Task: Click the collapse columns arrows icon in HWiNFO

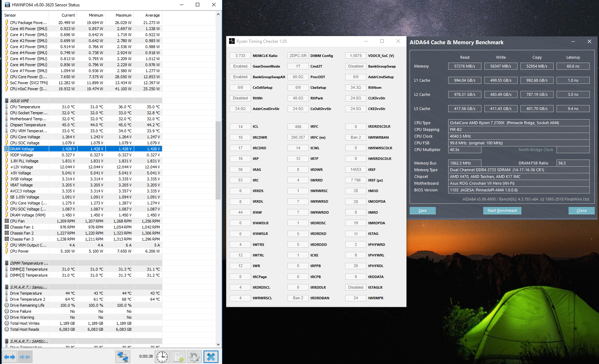Action: point(25,357)
